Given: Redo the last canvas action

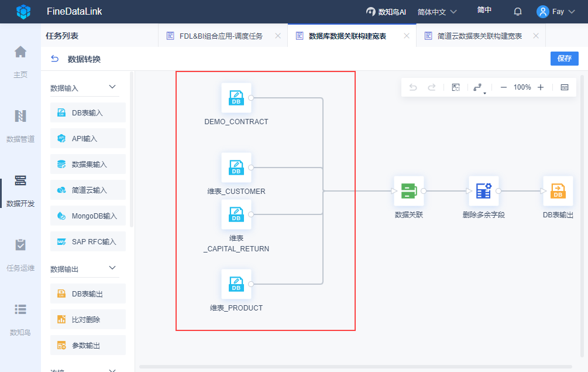Looking at the screenshot, I should [x=432, y=87].
